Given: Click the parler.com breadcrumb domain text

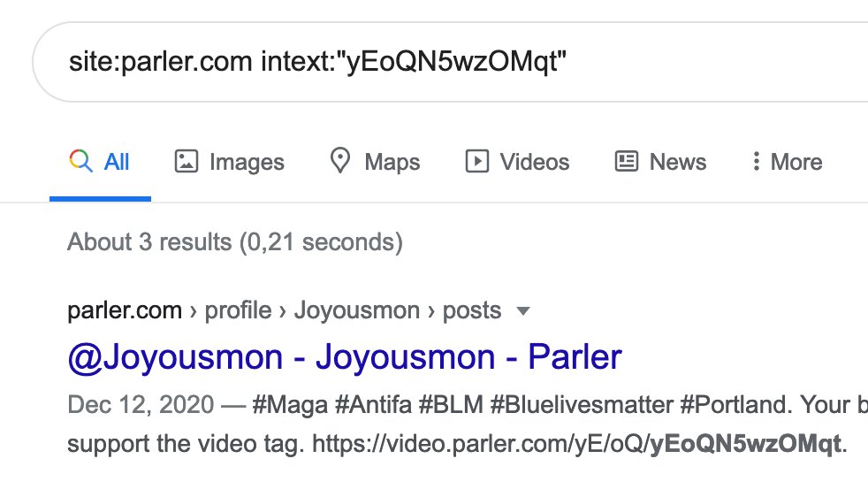Looking at the screenshot, I should pos(125,310).
